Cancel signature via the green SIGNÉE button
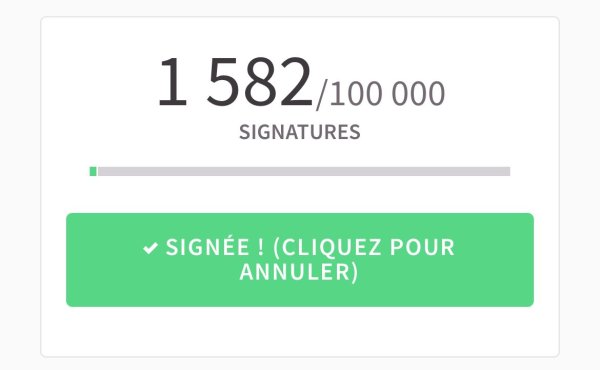The image size is (600, 370). 300,260
